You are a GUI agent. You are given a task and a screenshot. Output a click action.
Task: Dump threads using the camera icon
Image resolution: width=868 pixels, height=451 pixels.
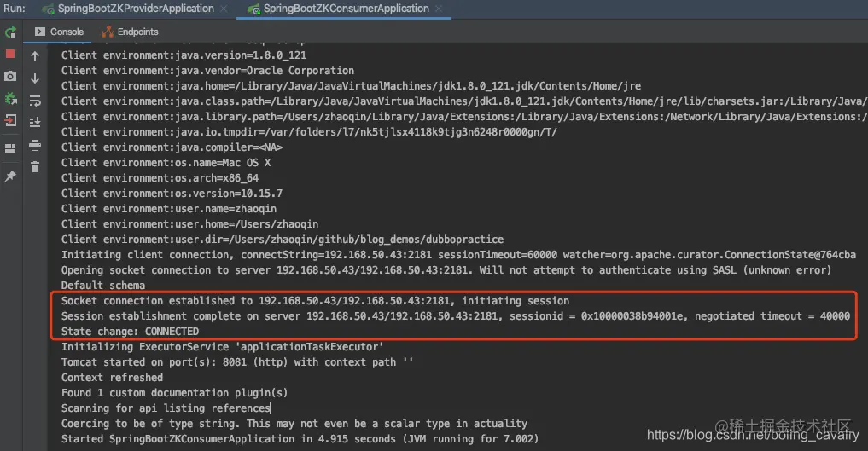tap(10, 76)
